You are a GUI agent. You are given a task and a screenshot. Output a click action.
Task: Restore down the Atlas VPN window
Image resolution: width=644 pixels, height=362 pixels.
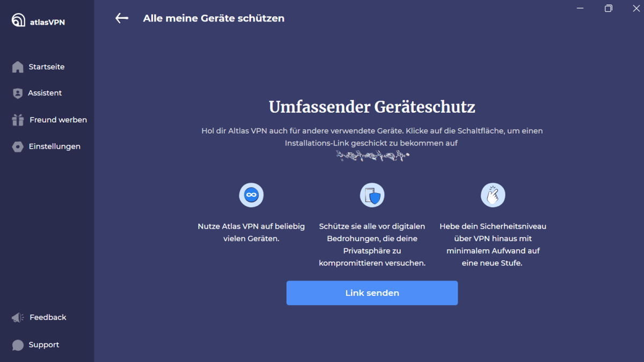608,8
